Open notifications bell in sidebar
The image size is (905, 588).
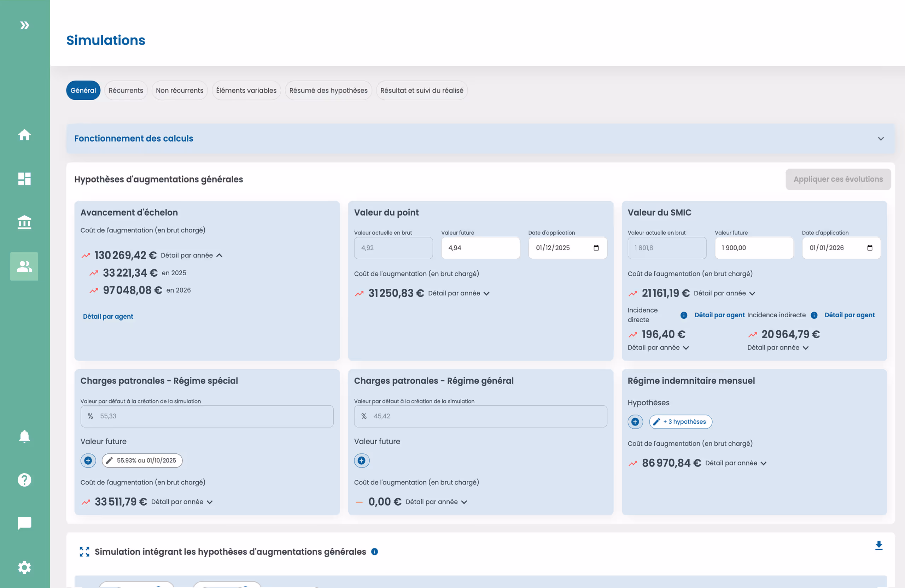[x=24, y=436]
